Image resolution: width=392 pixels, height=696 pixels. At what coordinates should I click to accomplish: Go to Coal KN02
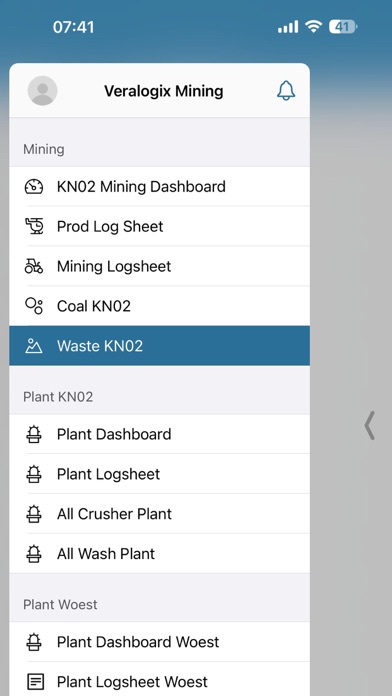pyautogui.click(x=159, y=306)
